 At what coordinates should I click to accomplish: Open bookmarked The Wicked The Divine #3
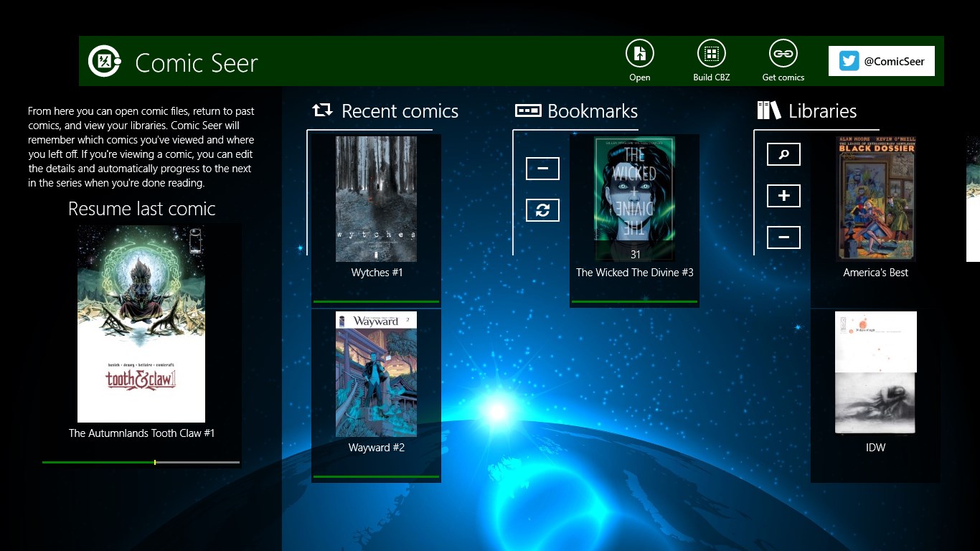[x=633, y=199]
